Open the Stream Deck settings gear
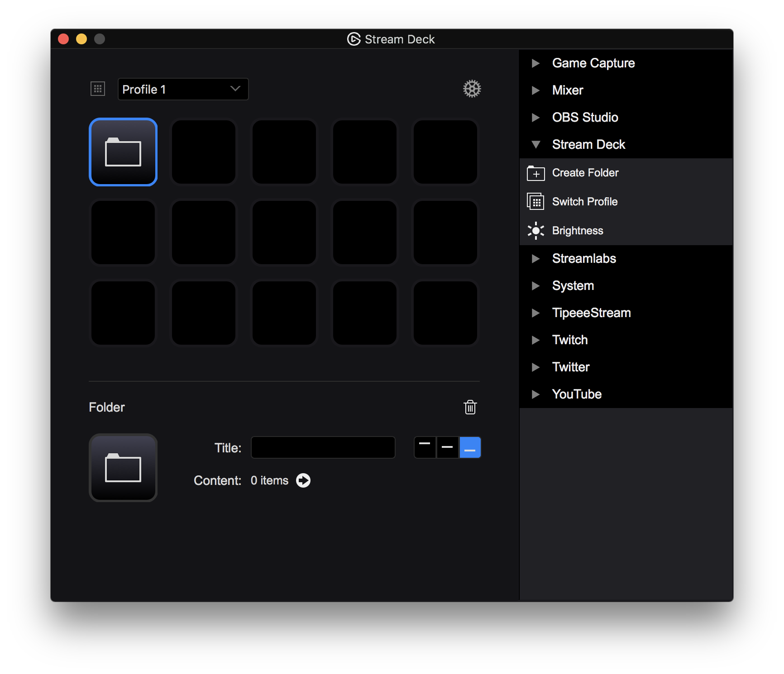The width and height of the screenshot is (784, 674). (x=472, y=89)
